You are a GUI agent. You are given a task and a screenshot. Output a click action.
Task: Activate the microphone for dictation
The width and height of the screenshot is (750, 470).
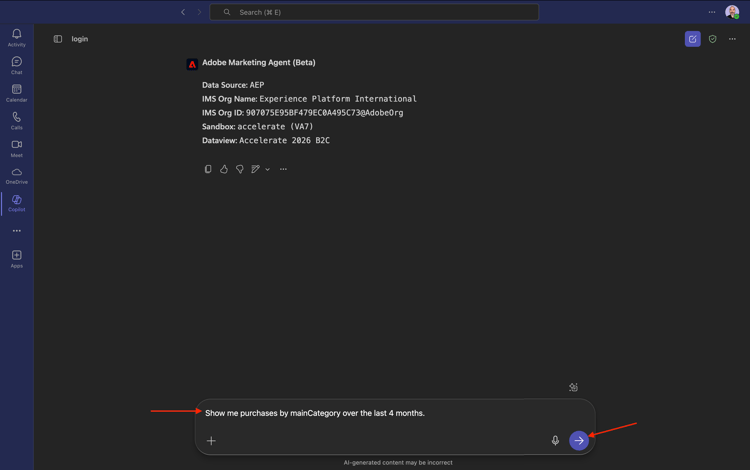555,440
